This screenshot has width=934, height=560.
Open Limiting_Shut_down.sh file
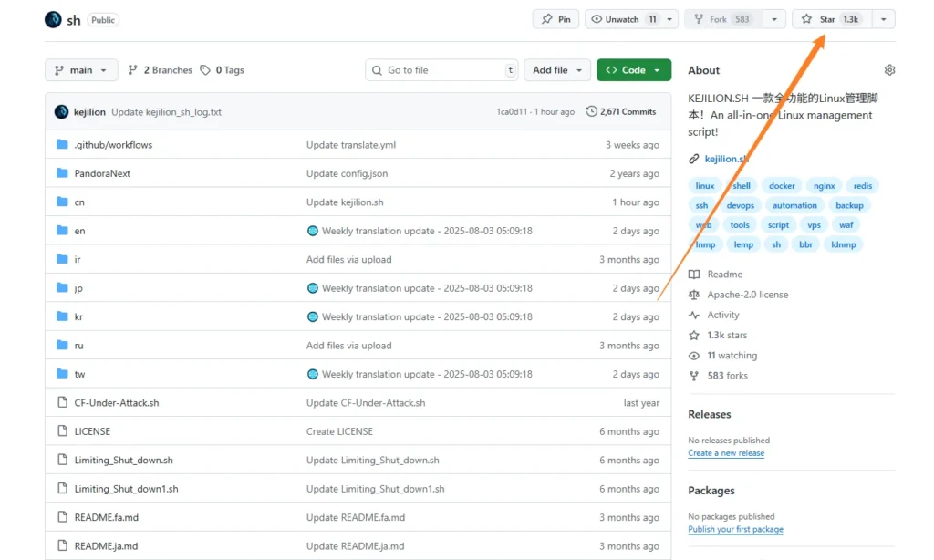click(123, 460)
